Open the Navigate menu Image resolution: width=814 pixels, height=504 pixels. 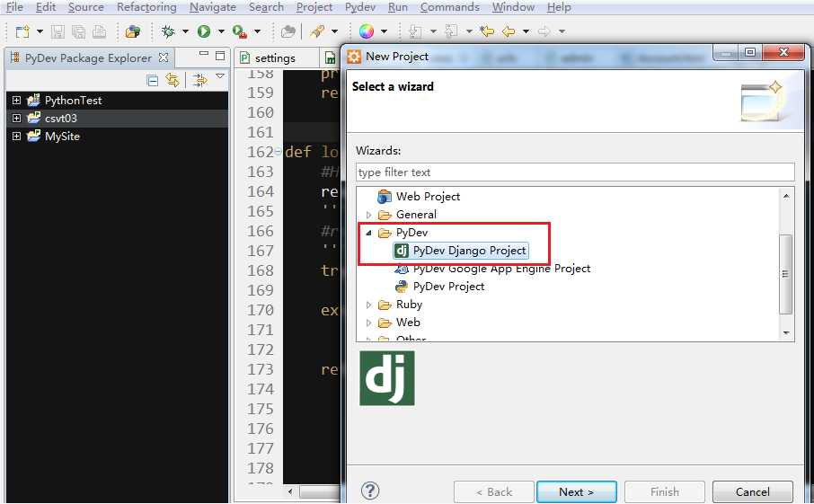pyautogui.click(x=213, y=7)
